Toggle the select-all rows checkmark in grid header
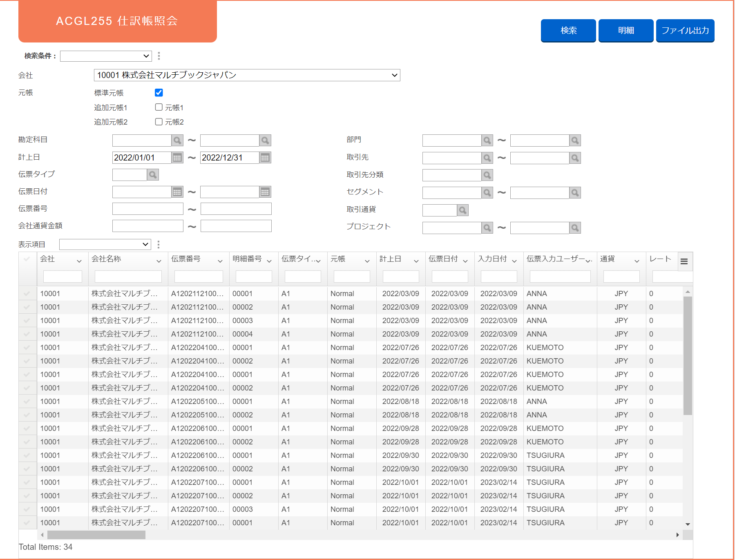This screenshot has height=560, width=735. pos(27,259)
